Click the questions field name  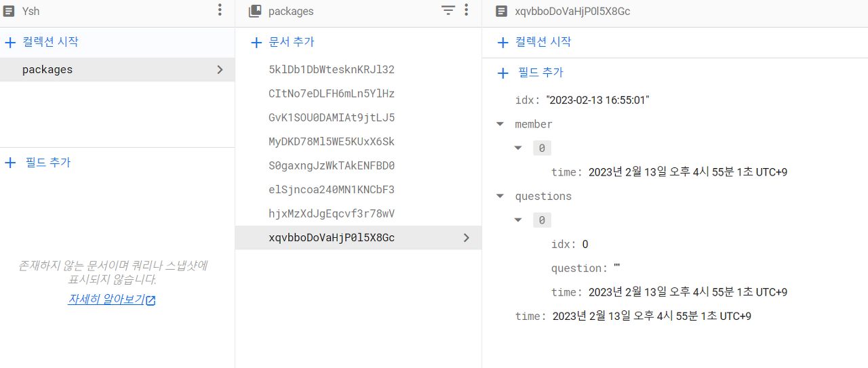[543, 196]
